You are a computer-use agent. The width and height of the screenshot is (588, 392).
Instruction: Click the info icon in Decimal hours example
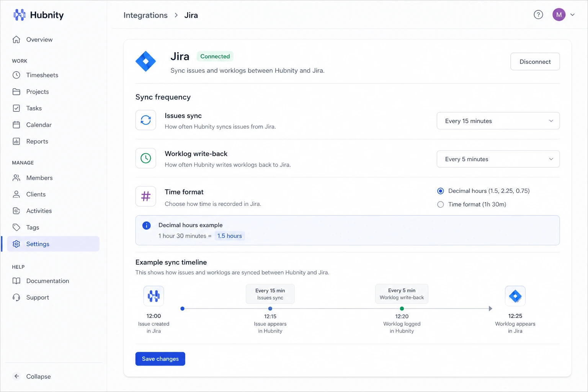(146, 225)
